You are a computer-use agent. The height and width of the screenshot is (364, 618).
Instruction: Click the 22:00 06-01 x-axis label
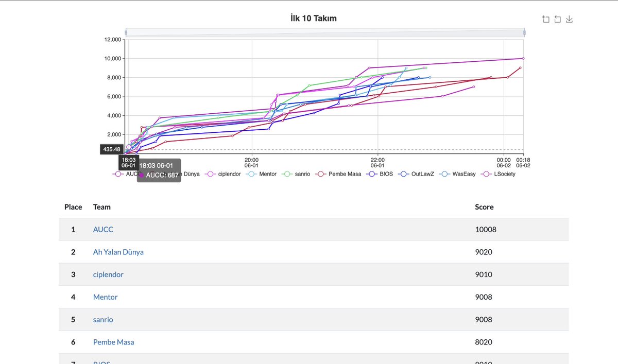click(x=377, y=163)
